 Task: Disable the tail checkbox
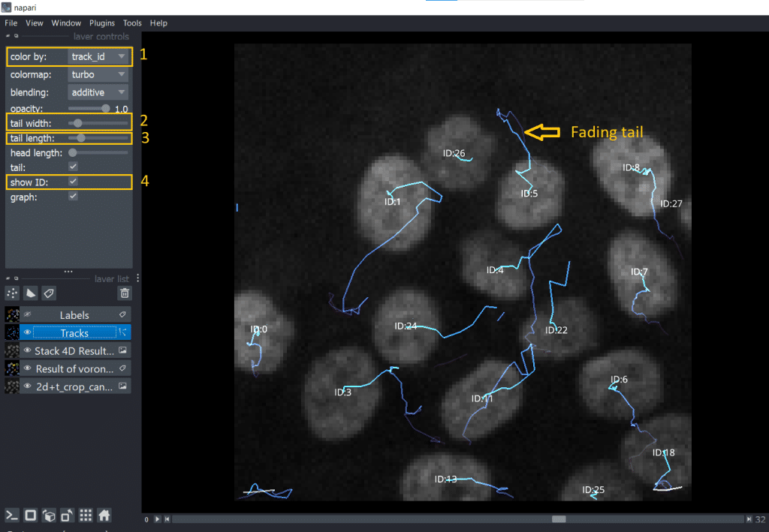tap(73, 167)
